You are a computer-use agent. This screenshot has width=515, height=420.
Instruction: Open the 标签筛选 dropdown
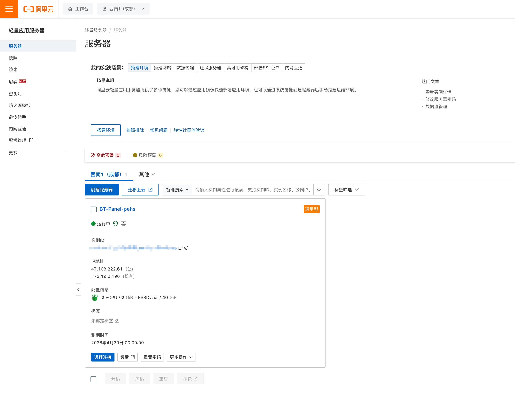(x=347, y=190)
